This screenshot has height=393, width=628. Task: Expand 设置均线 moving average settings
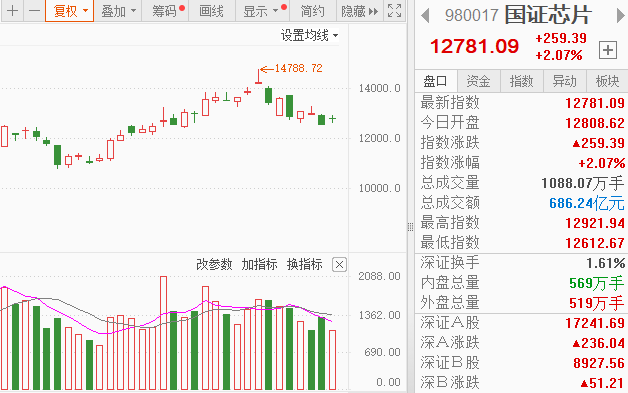tap(309, 35)
